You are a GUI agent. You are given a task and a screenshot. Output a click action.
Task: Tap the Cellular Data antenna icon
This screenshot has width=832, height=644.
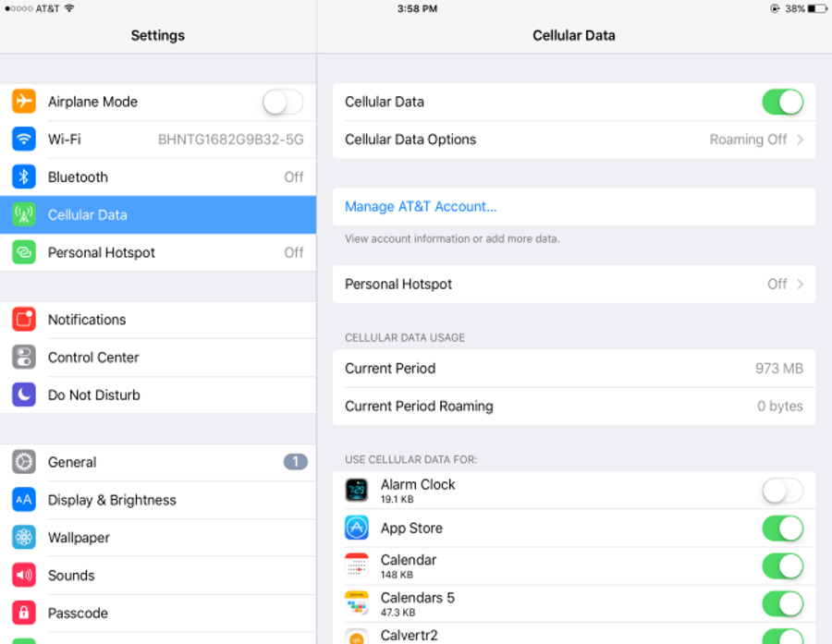(x=24, y=214)
